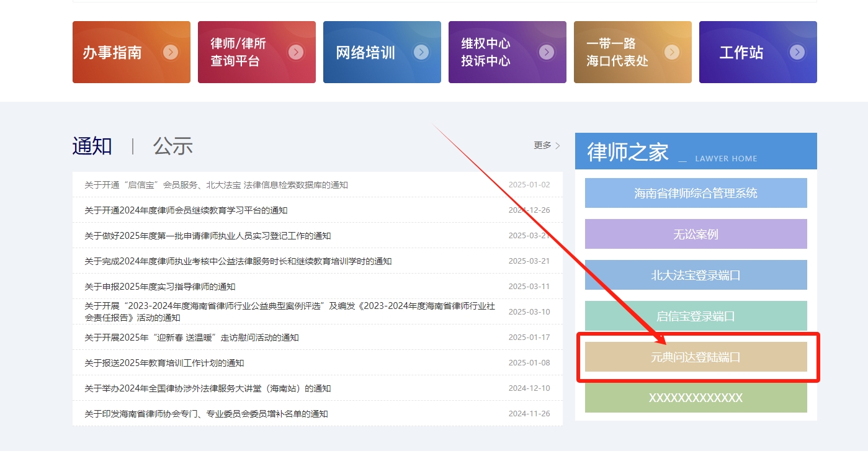The height and width of the screenshot is (456, 868).
Task: Click arrow icon on 办事指南 card
Action: click(x=171, y=52)
